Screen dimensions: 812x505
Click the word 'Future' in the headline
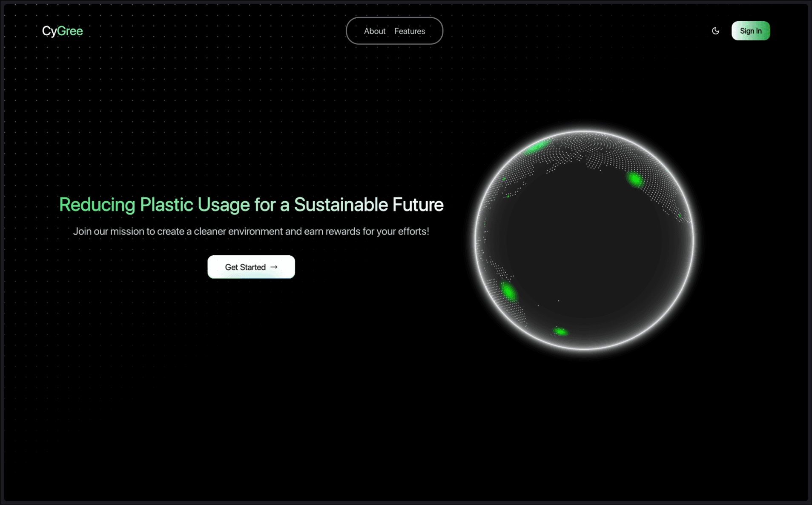tap(418, 205)
